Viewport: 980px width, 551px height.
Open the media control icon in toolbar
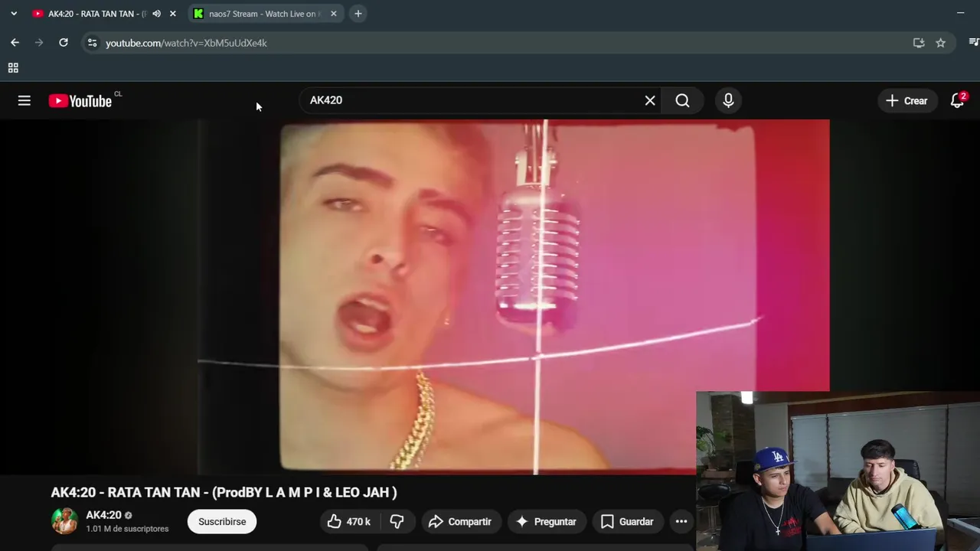(x=973, y=43)
